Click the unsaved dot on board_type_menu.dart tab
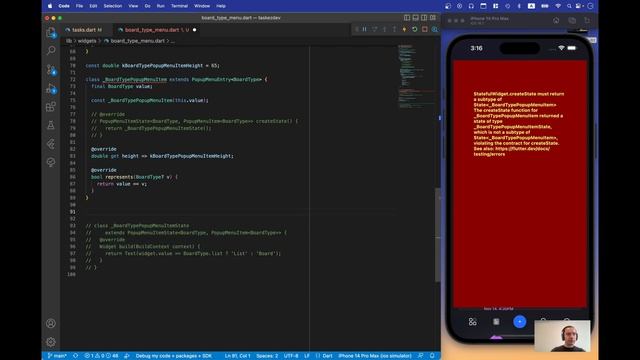 [x=194, y=30]
